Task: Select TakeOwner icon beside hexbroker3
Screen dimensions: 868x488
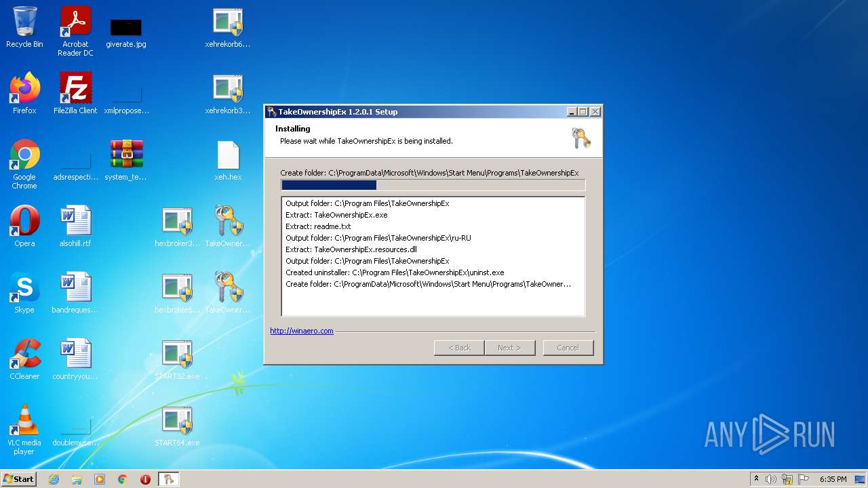Action: pos(228,226)
